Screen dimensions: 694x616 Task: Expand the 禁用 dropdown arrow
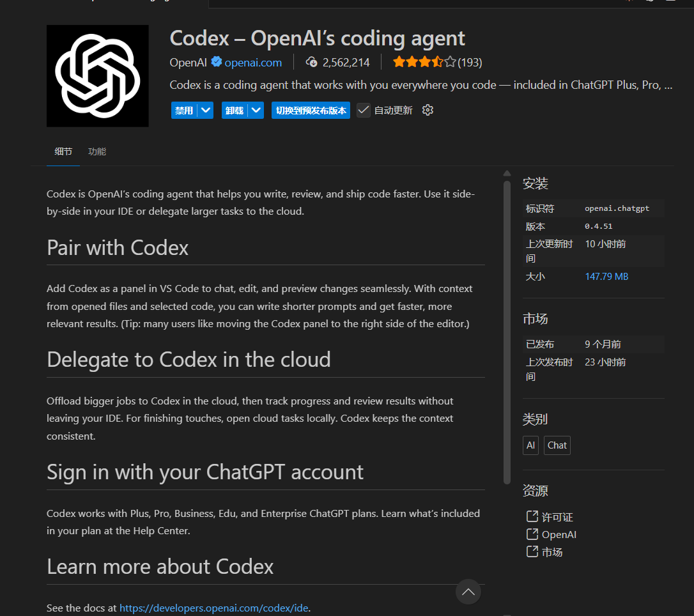pyautogui.click(x=206, y=110)
